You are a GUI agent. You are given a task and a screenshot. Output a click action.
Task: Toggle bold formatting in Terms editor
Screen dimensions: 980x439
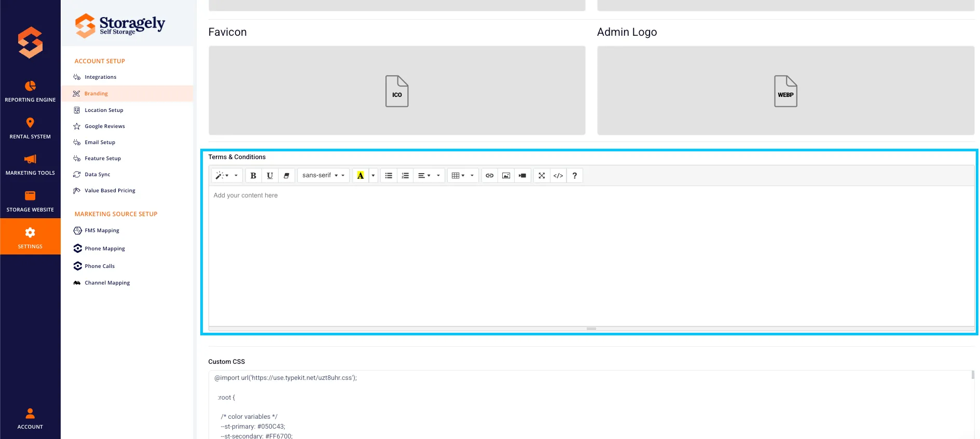coord(253,176)
